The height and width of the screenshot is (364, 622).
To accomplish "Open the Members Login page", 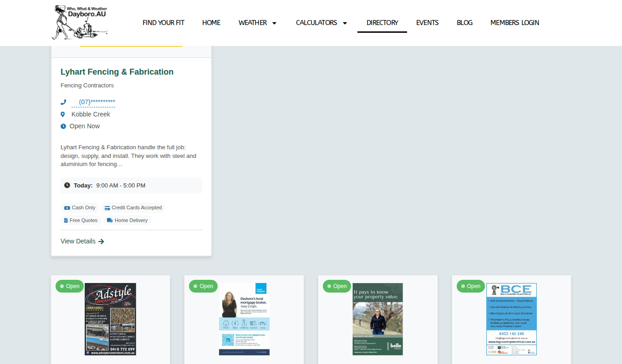I will coord(515,23).
